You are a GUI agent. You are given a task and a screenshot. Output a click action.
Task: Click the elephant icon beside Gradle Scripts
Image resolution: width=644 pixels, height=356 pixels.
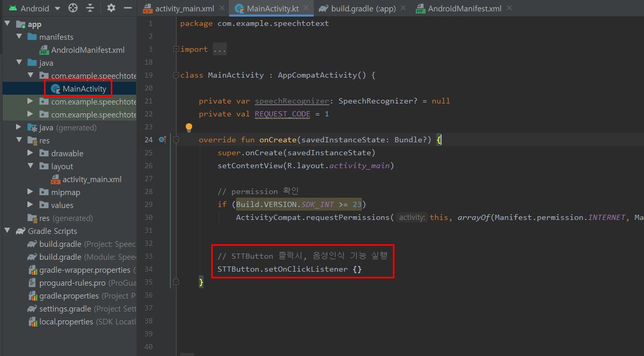pos(20,231)
